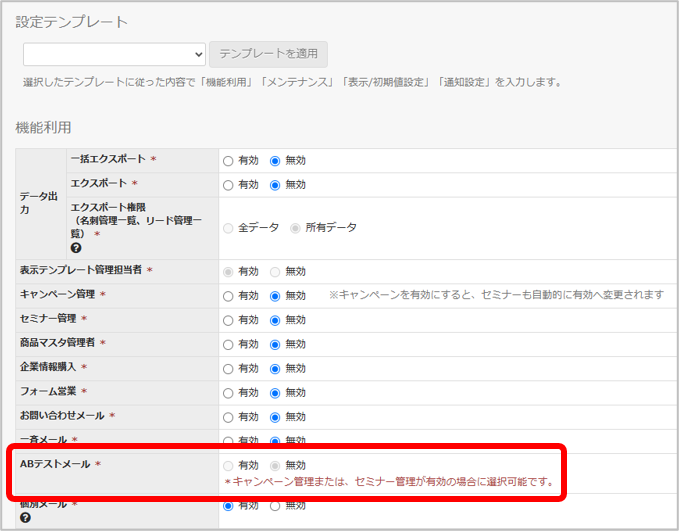Click help icon under 個別メール

point(25,518)
